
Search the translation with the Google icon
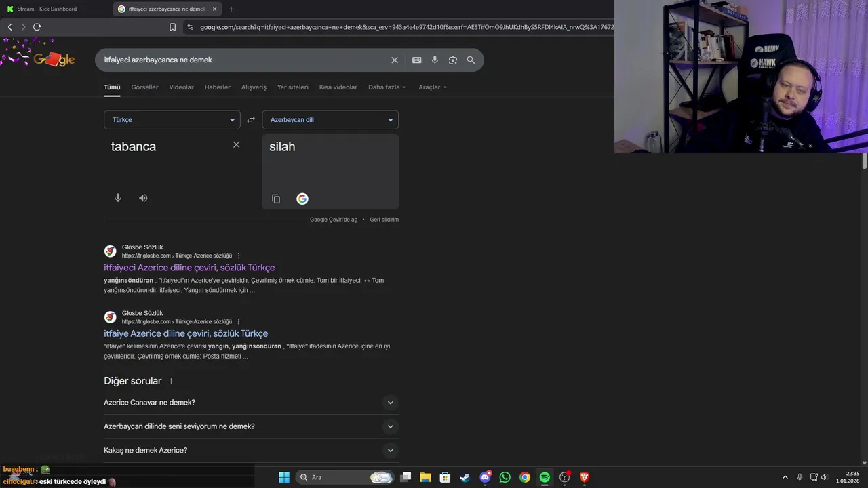coord(302,199)
